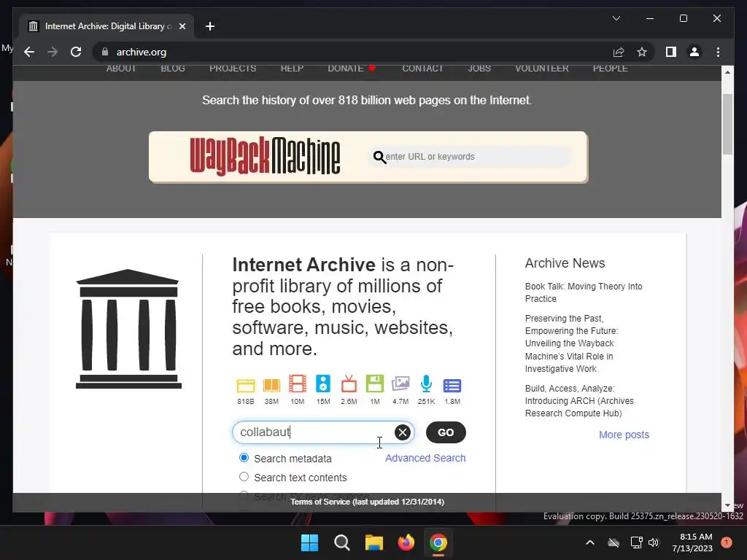This screenshot has height=560, width=747.
Task: Launch File Explorer from the taskbar
Action: 374,542
